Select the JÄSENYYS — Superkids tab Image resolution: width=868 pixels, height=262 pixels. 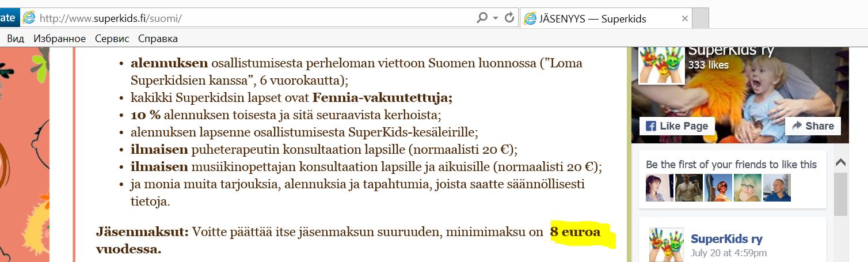pyautogui.click(x=600, y=19)
